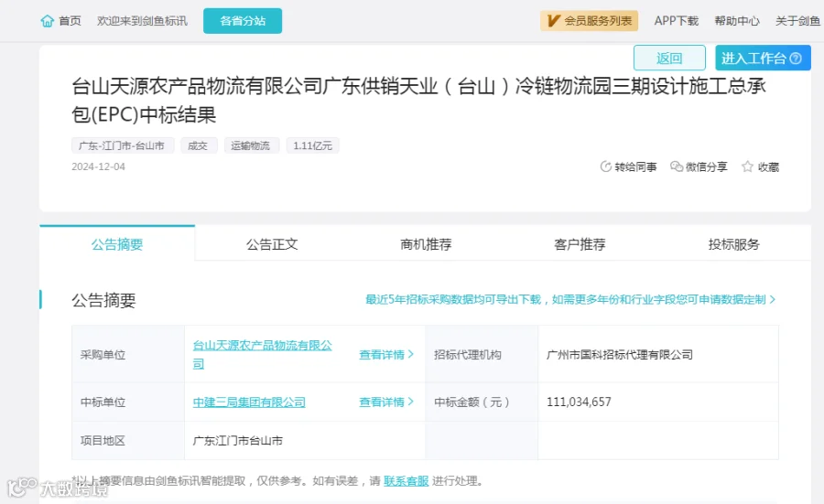Viewport: 824px width, 504px height.
Task: Switch to the 商机推荐 tab
Action: point(426,244)
